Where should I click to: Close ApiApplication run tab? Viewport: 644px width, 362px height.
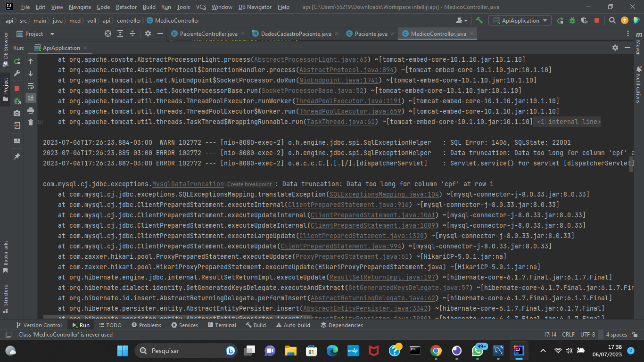point(85,48)
